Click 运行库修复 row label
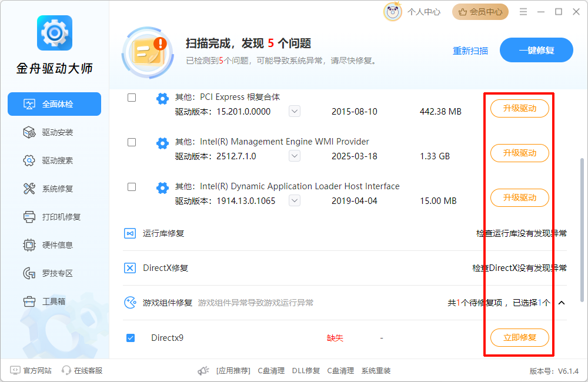Viewport: 588px width, 382px height. point(163,233)
